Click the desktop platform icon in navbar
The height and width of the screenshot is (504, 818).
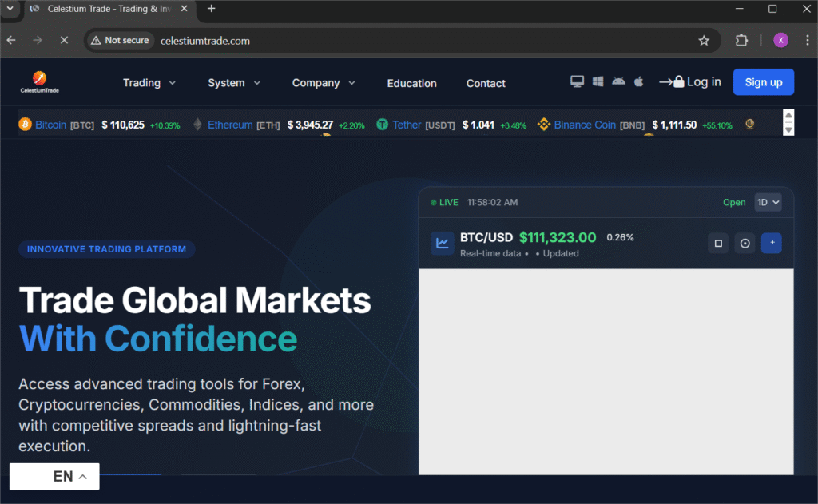tap(577, 81)
